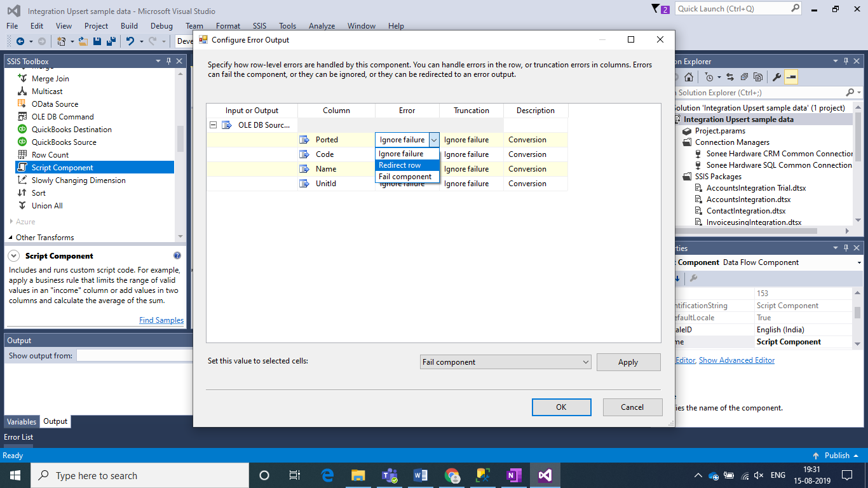This screenshot has width=868, height=488.
Task: Open the File menu
Action: tap(12, 26)
